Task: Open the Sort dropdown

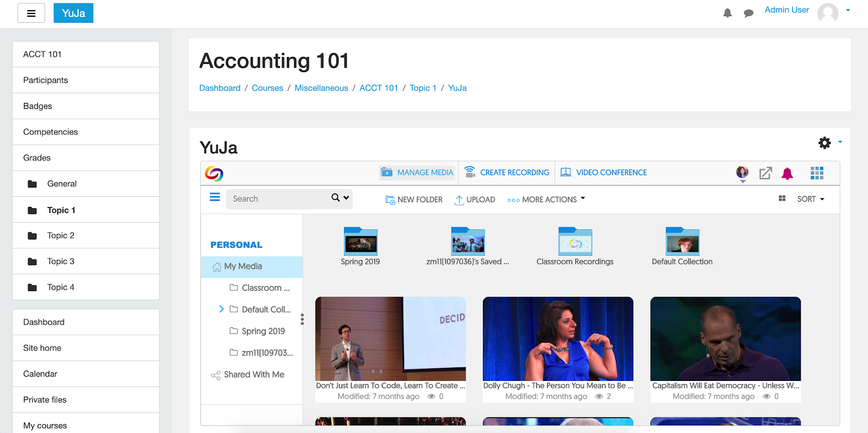Action: click(810, 199)
